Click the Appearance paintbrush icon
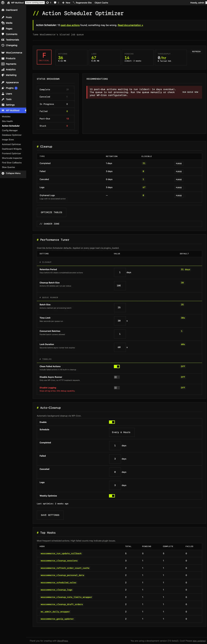The width and height of the screenshot is (207, 644). click(x=3, y=82)
